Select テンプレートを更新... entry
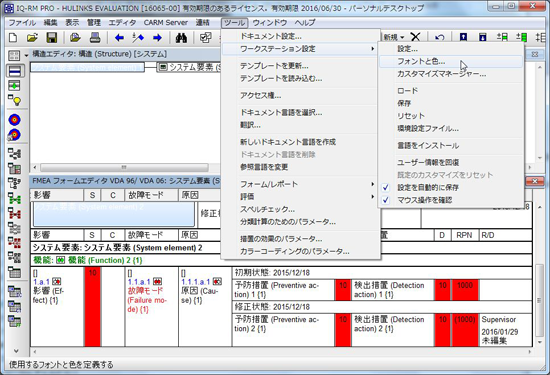 pos(301,66)
